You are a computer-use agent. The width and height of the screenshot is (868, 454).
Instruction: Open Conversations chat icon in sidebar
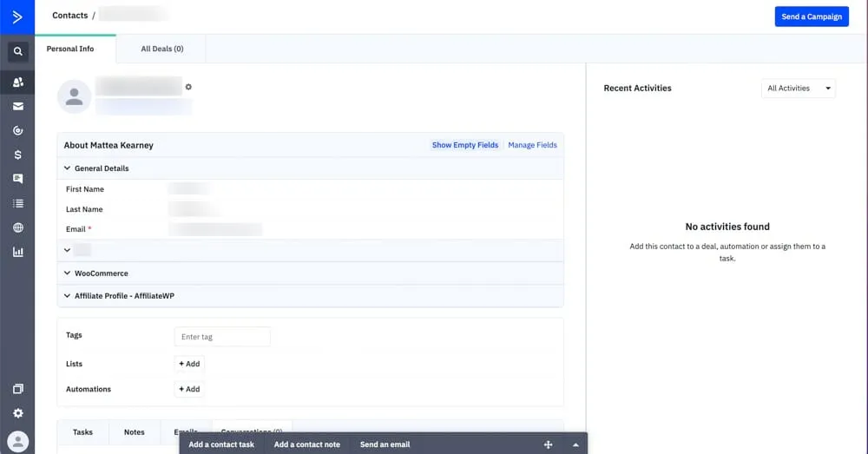17,179
